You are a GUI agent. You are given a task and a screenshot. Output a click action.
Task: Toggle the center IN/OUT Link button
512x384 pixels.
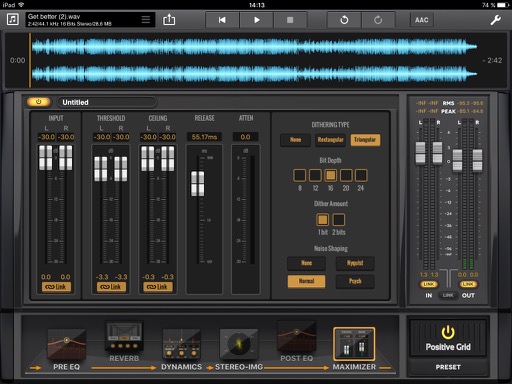click(x=448, y=295)
